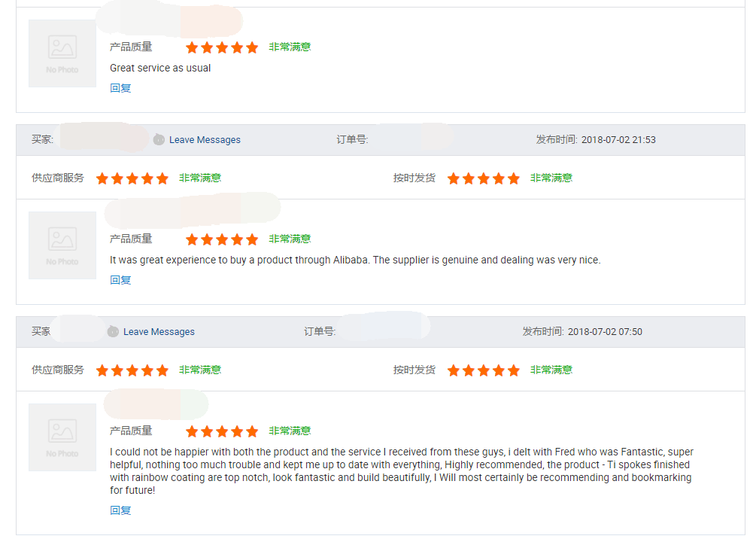
Task: Click 回复 under the rainbow coating spokes review
Action: coord(120,510)
